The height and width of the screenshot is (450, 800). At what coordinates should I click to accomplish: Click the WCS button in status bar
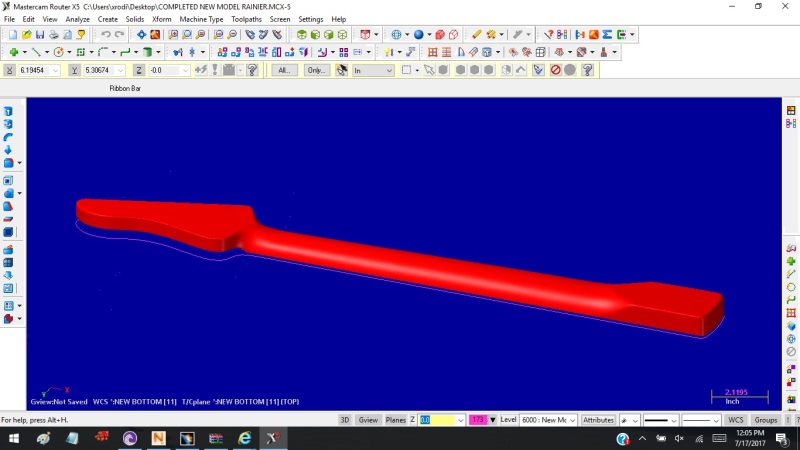point(736,420)
